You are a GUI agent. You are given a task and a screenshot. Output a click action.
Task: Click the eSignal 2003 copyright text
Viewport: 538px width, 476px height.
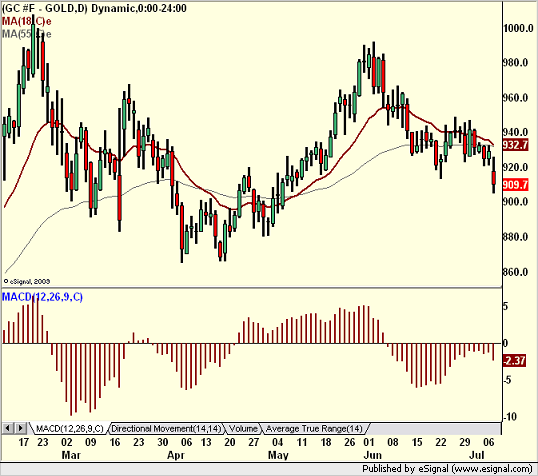point(27,281)
